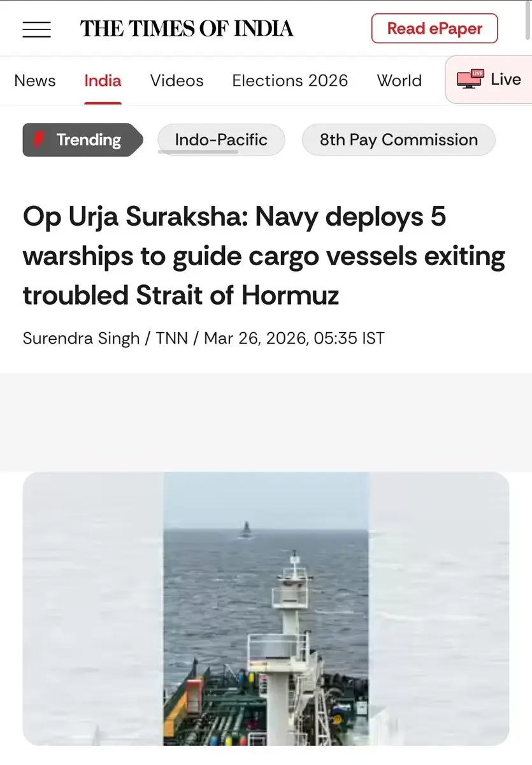Select the Indo-Pacific trending topic chip
The image size is (532, 765).
tap(221, 140)
